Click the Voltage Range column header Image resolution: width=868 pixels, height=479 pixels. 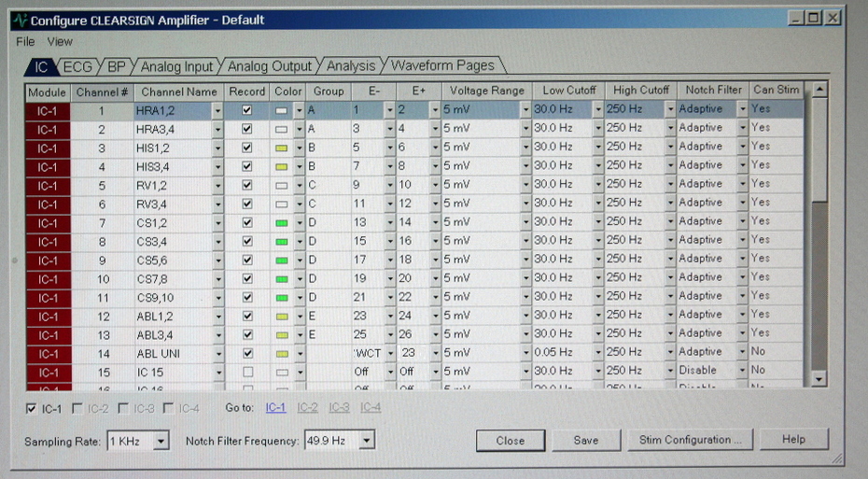click(x=487, y=91)
